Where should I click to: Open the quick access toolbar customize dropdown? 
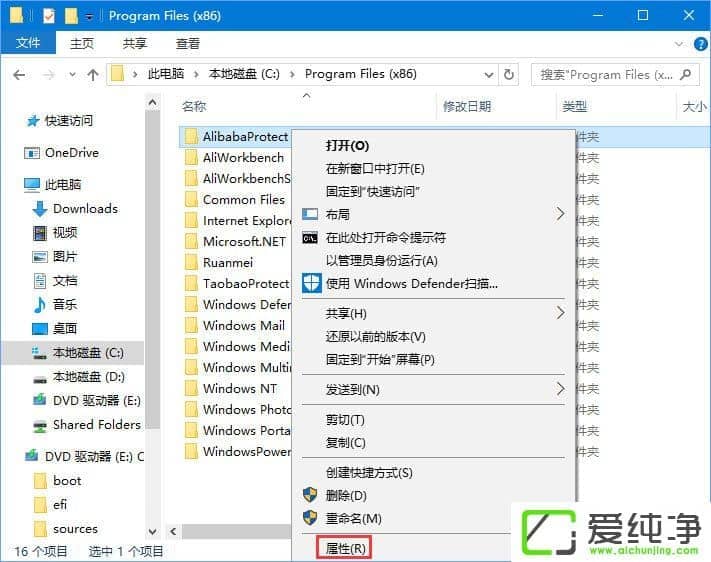coord(89,17)
